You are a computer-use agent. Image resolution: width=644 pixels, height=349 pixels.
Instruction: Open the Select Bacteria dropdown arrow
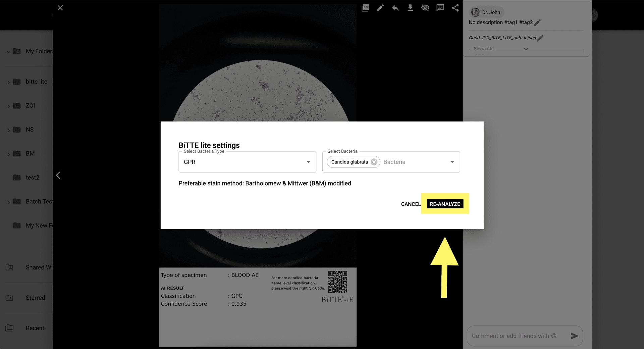452,162
